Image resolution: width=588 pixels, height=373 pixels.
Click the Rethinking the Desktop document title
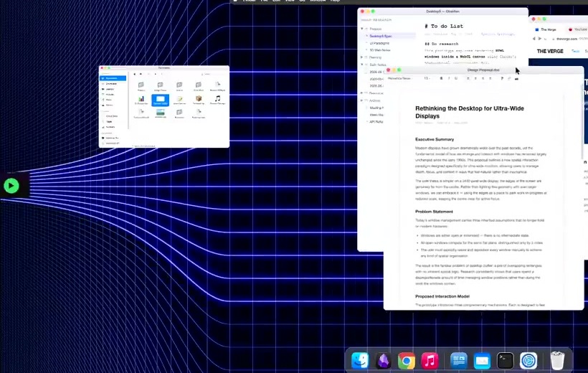tap(470, 112)
